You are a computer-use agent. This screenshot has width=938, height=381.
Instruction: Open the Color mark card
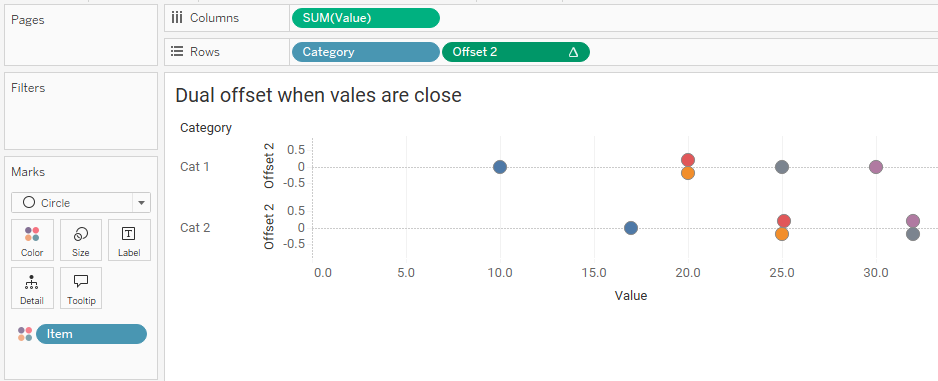[x=32, y=240]
